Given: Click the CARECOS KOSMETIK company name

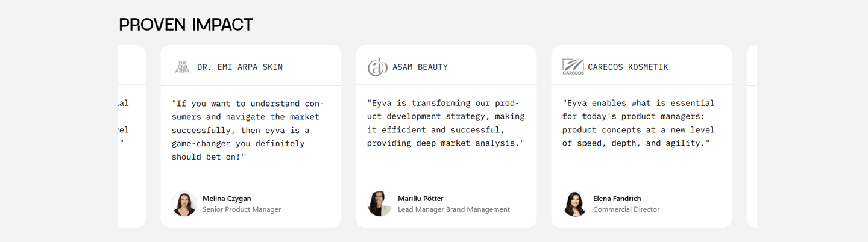Looking at the screenshot, I should [x=628, y=67].
